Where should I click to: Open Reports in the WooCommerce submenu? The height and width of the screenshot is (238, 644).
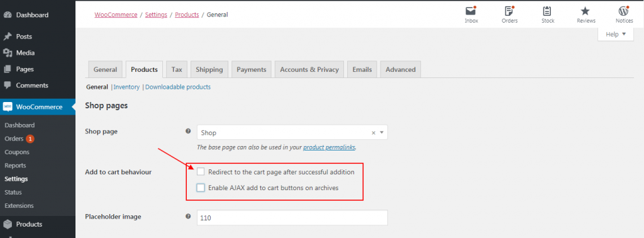pyautogui.click(x=15, y=166)
